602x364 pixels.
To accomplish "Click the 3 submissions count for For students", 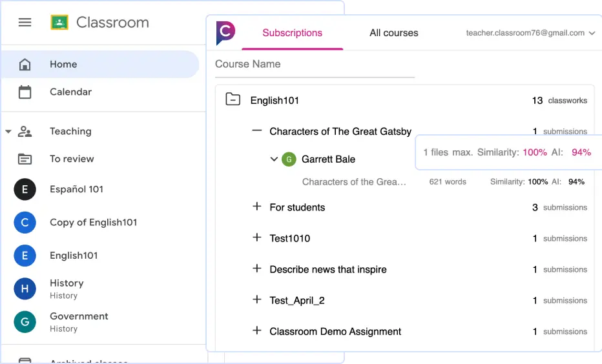I will (x=559, y=208).
